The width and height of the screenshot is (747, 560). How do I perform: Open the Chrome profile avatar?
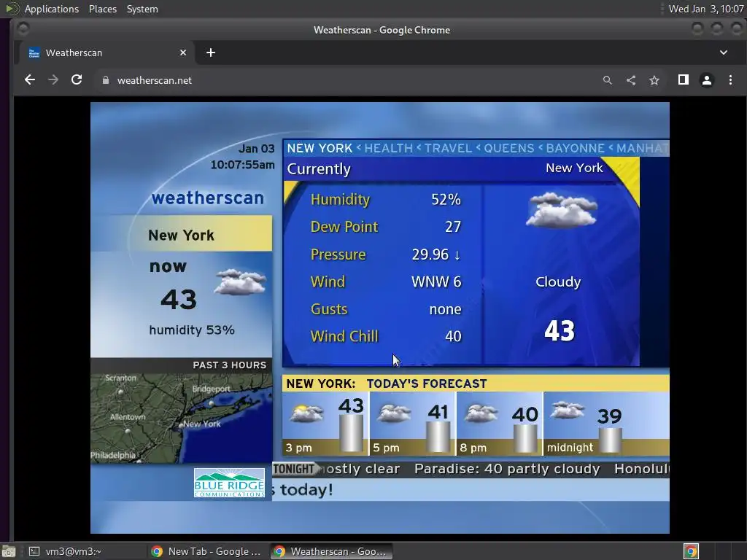[707, 80]
